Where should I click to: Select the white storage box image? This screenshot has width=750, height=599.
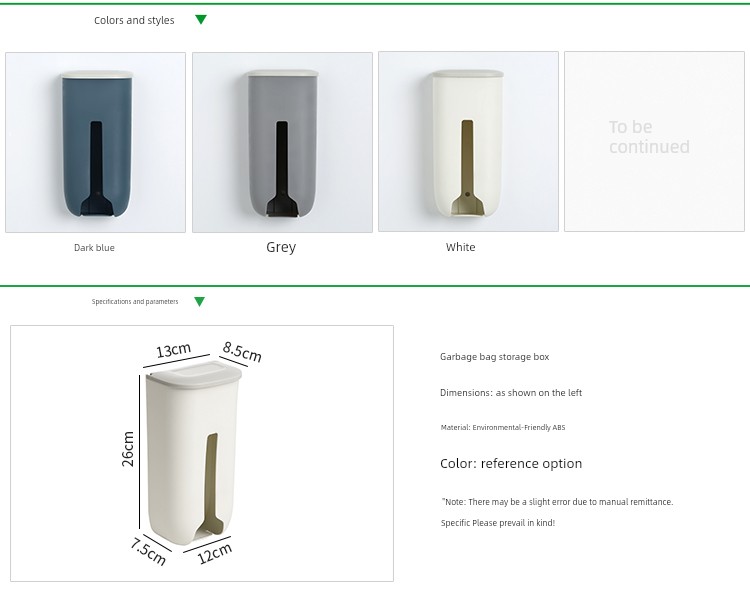click(x=468, y=142)
